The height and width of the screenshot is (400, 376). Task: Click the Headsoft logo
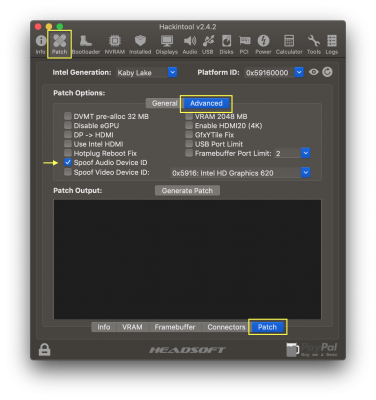click(187, 350)
